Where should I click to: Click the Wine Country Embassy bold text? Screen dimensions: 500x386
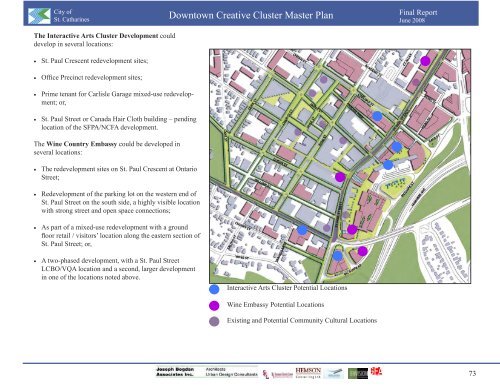coord(81,144)
